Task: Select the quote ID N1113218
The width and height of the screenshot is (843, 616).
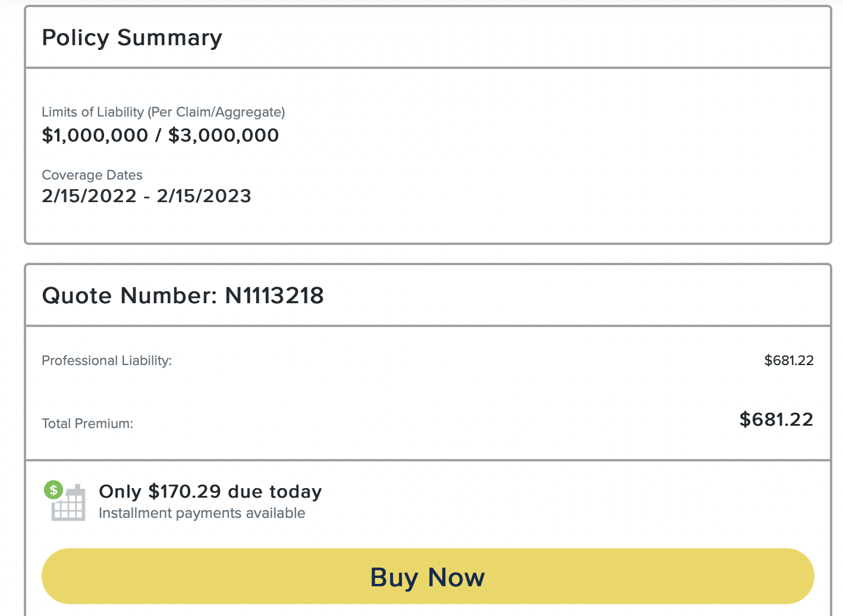Action: [x=274, y=296]
